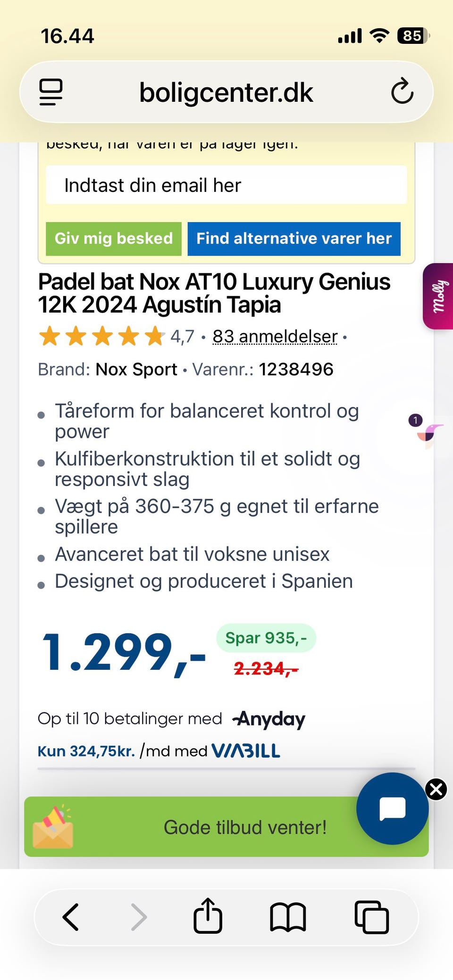Tap the boligcenter.dk address bar
453x980 pixels.
[226, 92]
